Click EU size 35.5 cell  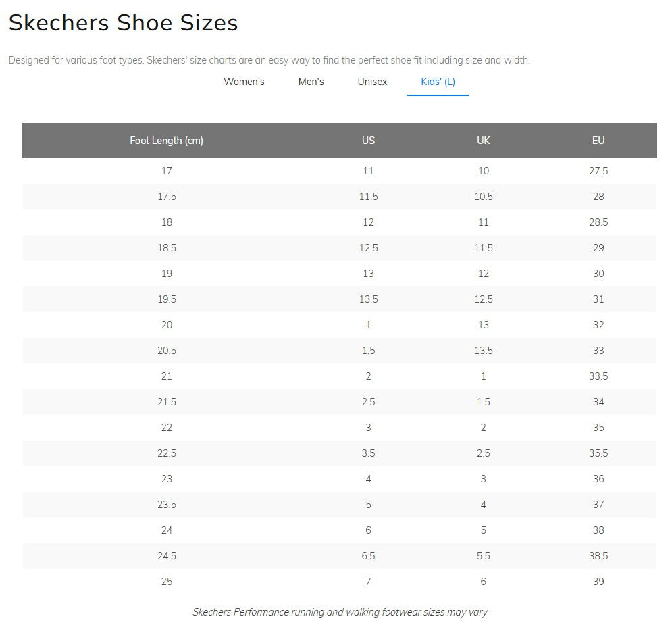click(x=598, y=453)
